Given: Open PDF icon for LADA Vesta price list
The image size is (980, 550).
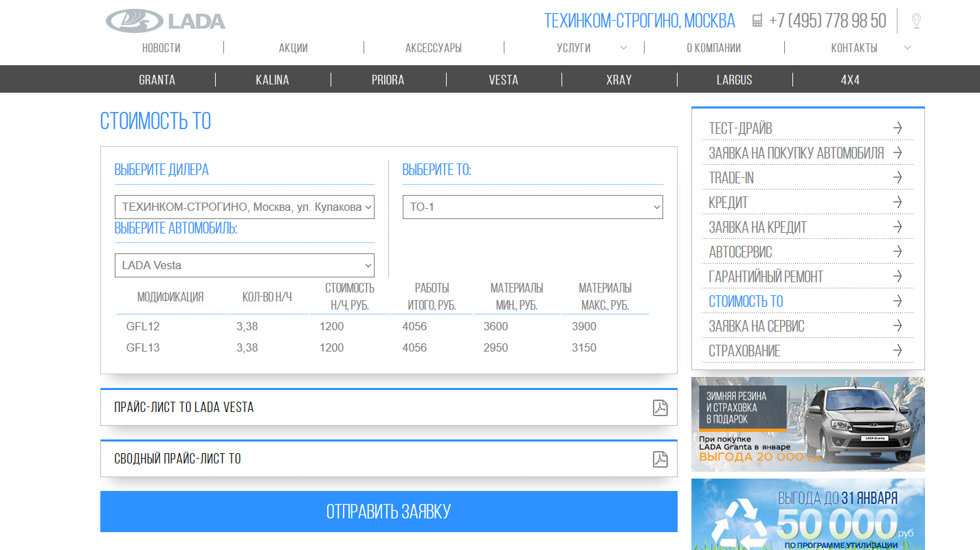Looking at the screenshot, I should (x=660, y=408).
